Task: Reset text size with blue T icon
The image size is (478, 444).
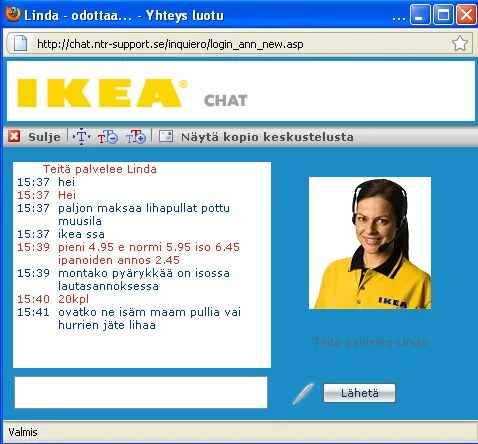Action: pos(81,137)
